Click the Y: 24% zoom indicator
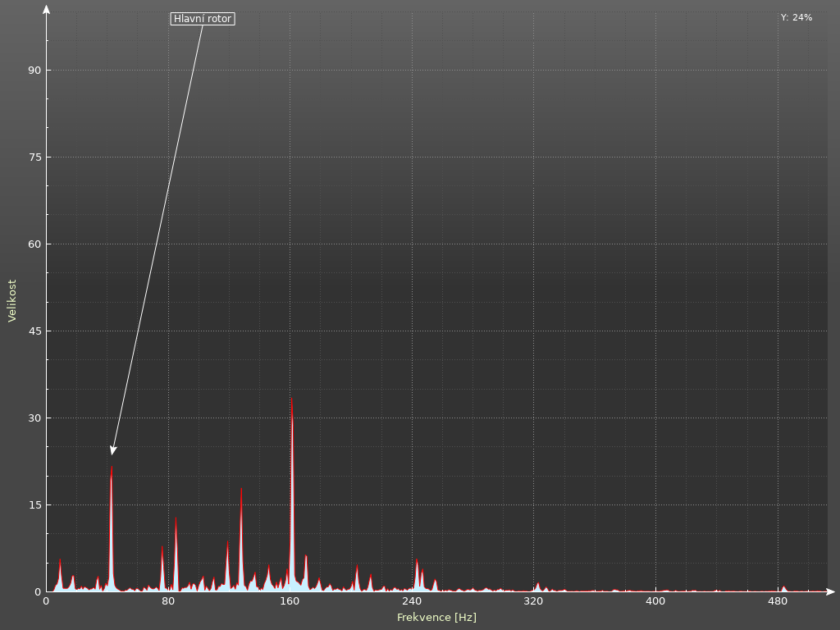The height and width of the screenshot is (630, 840). 796,17
